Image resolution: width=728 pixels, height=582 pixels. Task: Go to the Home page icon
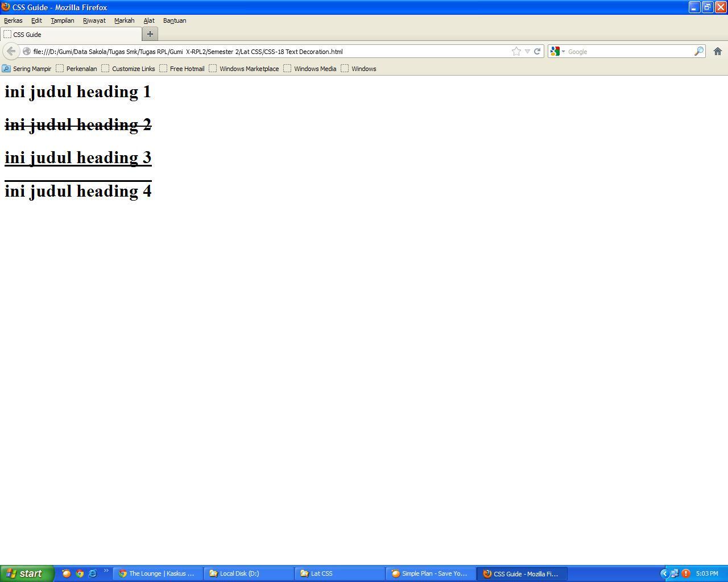pos(718,51)
